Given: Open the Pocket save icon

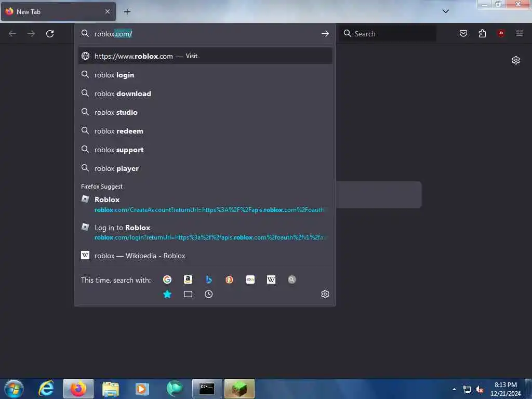Looking at the screenshot, I should pyautogui.click(x=463, y=33).
